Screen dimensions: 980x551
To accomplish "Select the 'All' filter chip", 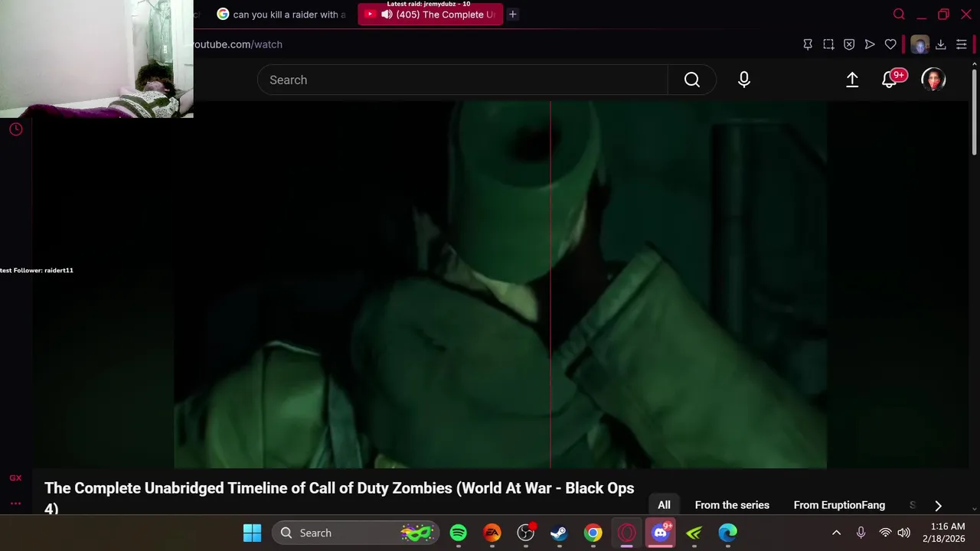I will pos(664,505).
